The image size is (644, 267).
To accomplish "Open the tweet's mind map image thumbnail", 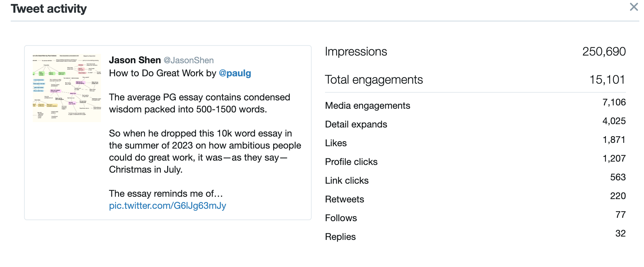I will click(67, 87).
